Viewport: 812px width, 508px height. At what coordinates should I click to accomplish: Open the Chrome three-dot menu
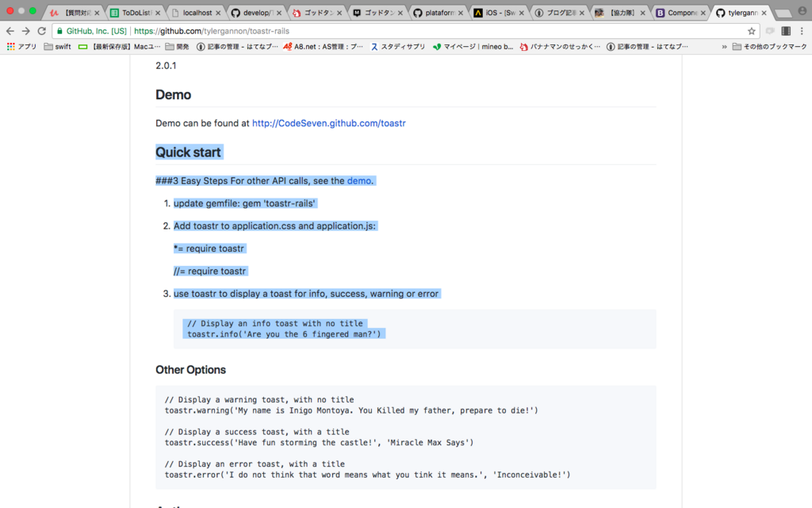(x=802, y=31)
